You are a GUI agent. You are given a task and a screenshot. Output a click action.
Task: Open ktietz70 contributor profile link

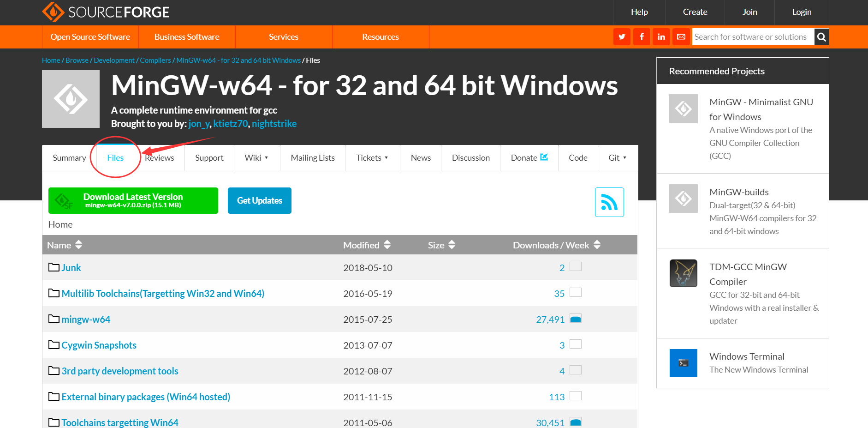tap(231, 124)
